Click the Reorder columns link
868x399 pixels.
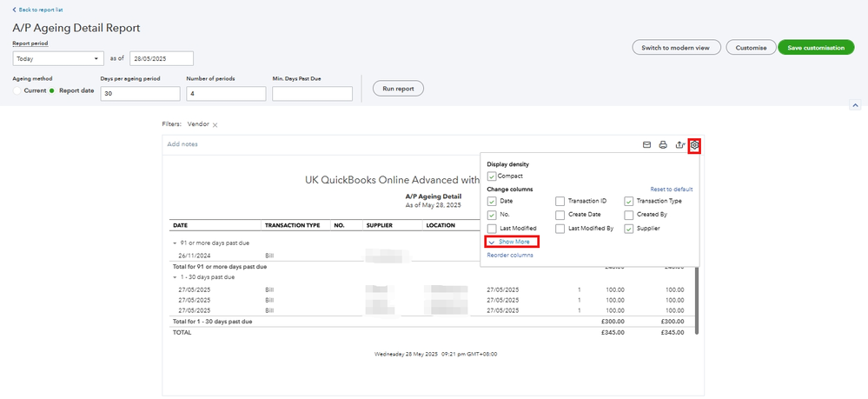510,255
